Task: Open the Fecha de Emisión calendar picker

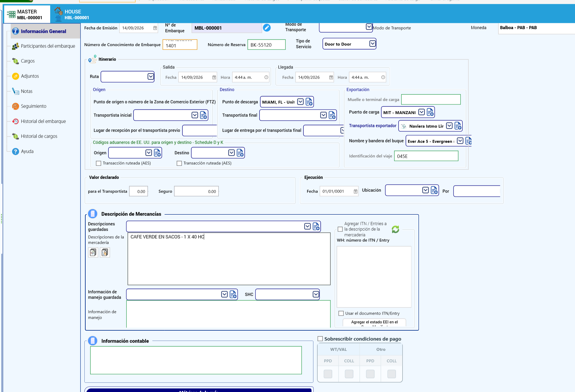Action: [155, 28]
